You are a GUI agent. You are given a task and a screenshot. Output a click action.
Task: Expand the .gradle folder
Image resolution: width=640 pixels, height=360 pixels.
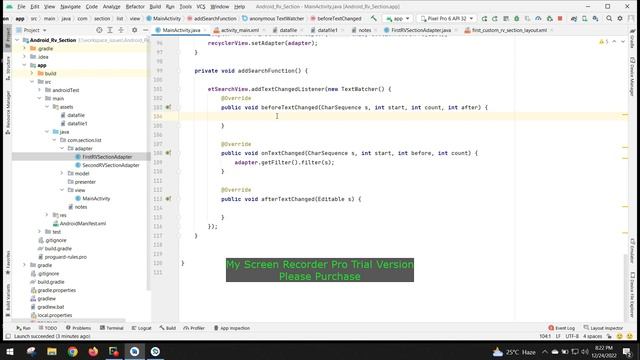click(24, 48)
